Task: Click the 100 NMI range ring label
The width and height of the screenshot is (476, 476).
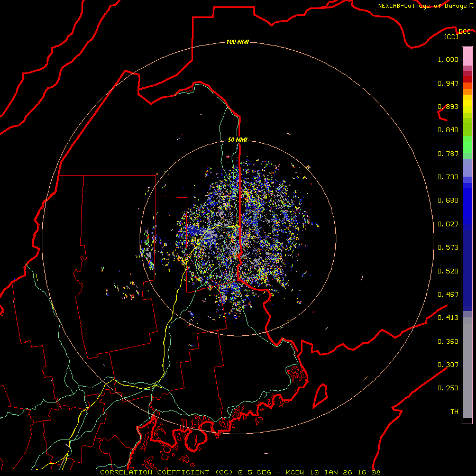Action: [x=237, y=42]
